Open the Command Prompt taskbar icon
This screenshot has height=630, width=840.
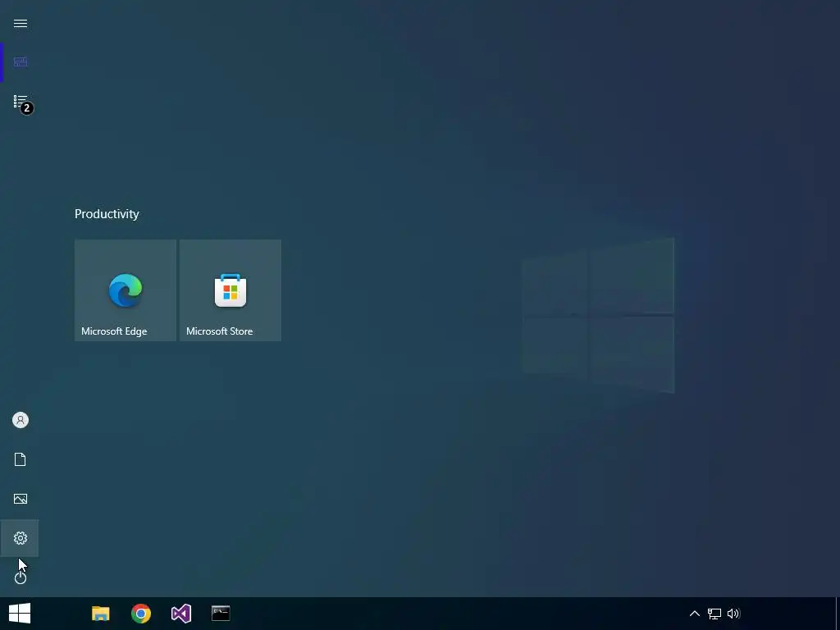221,614
